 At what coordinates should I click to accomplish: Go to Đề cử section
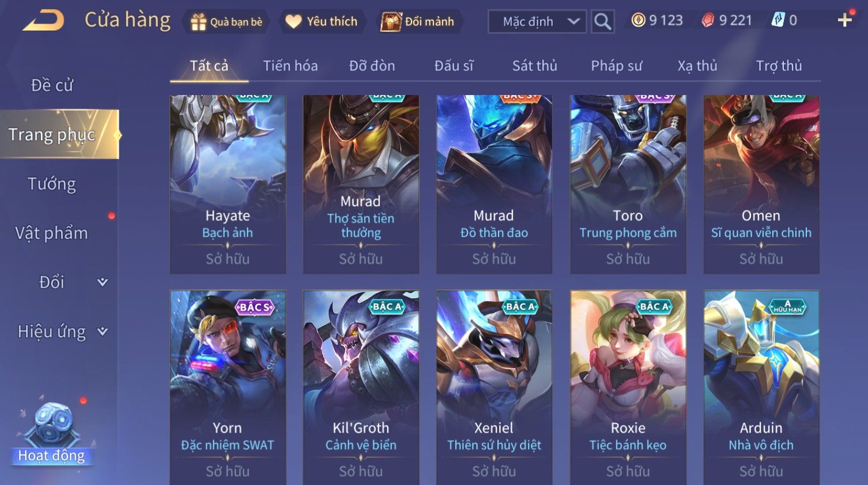click(52, 85)
